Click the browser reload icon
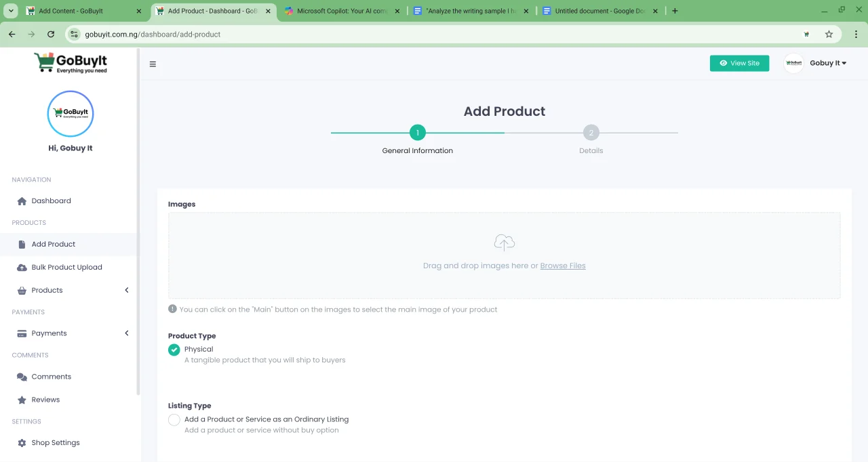 pyautogui.click(x=51, y=34)
